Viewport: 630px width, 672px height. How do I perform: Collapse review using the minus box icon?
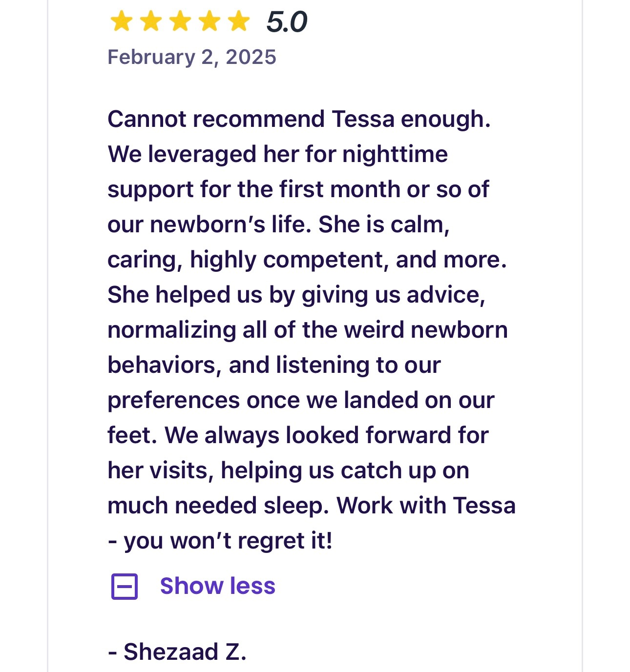(x=125, y=586)
